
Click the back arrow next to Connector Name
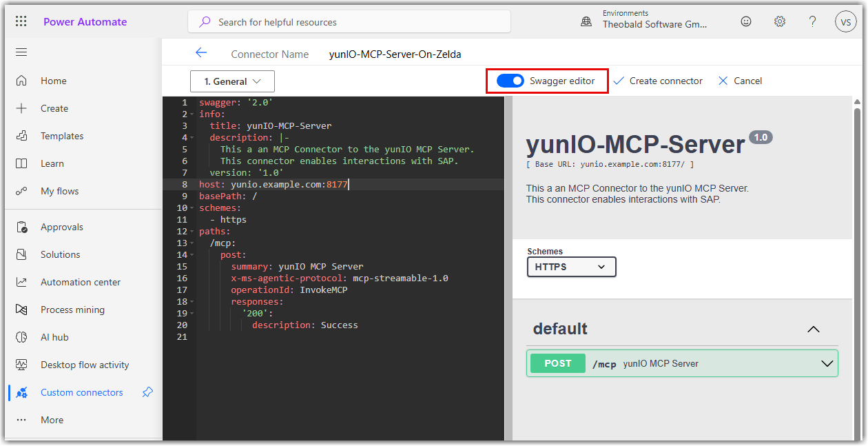point(200,53)
